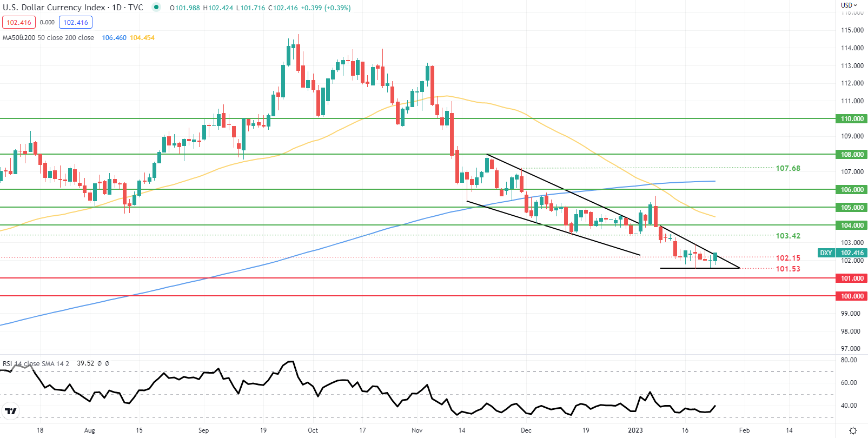Click the 103.42 level annotation
This screenshot has height=438, width=868.
[x=788, y=236]
